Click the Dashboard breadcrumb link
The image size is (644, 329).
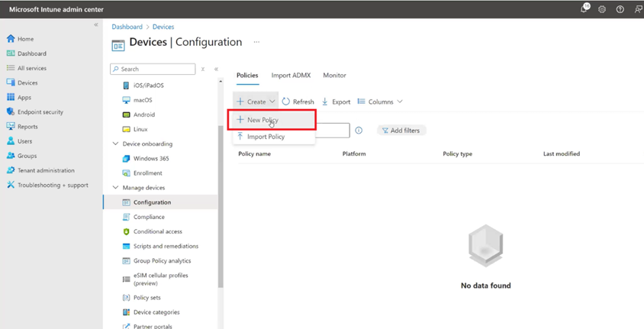[x=127, y=27]
